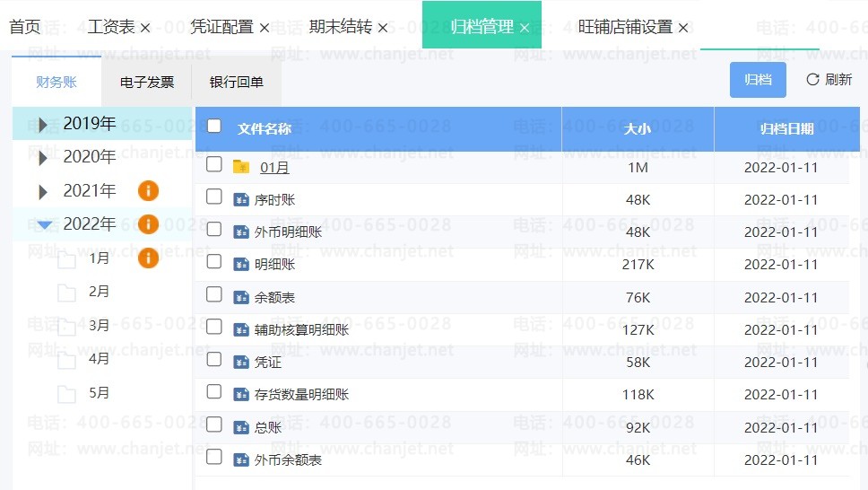Screen dimensions: 868x490
Task: Expand the 2021年 tree node arrow
Action: click(x=43, y=192)
